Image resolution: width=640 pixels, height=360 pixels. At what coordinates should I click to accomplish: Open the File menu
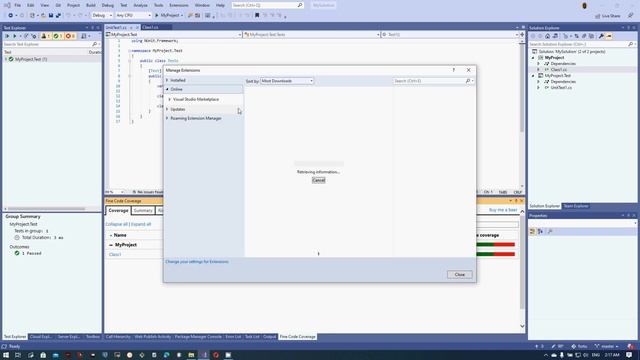coord(18,6)
